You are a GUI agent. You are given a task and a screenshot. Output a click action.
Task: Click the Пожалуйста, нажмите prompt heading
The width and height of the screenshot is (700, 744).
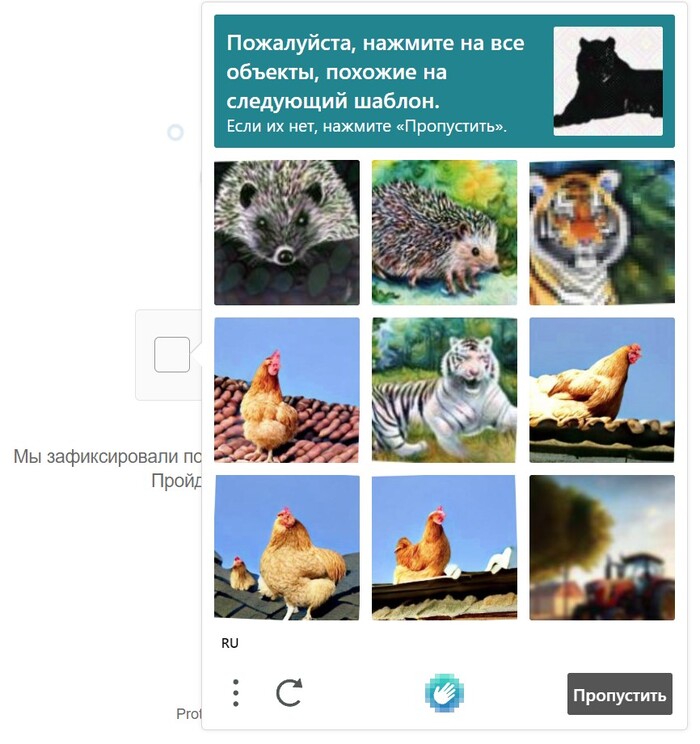[x=375, y=72]
